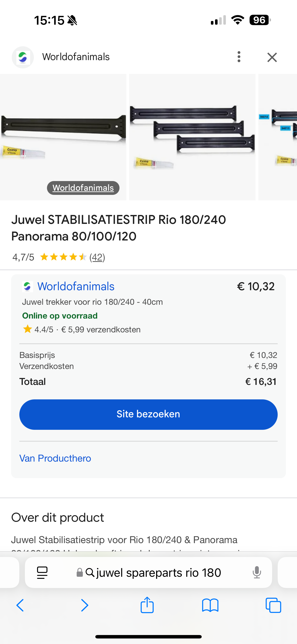Go forward with Safari forward arrow
The height and width of the screenshot is (644, 297).
coord(84,605)
